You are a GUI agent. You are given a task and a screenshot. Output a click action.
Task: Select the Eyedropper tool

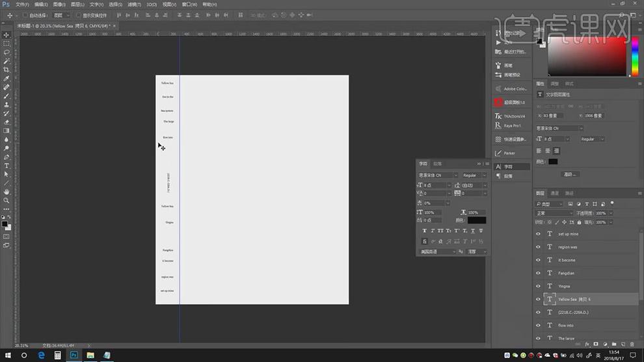tap(6, 79)
